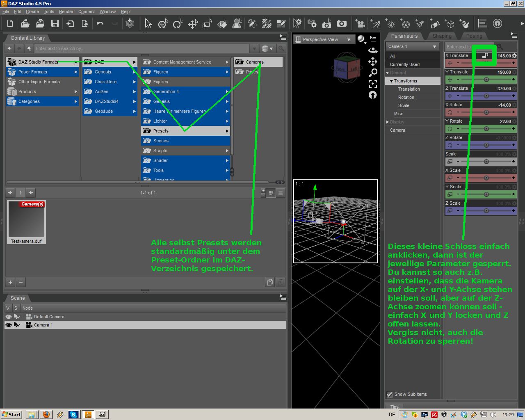Select the Translate move tool
Viewport: 525px width, 420px height.
click(x=192, y=24)
